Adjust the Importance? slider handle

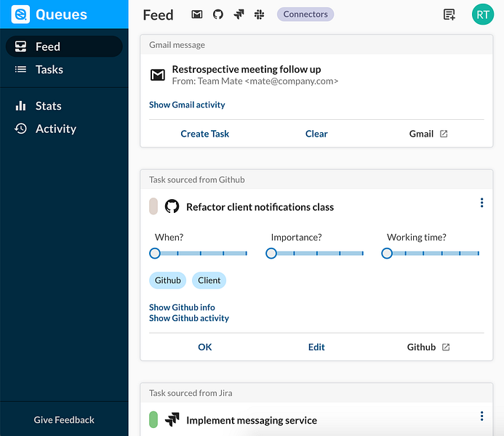271,254
